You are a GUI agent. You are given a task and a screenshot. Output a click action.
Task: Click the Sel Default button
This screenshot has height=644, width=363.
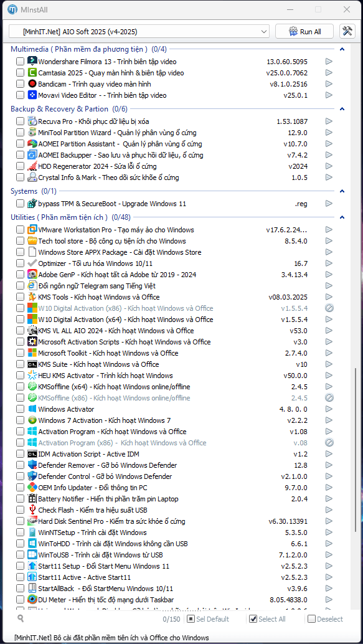click(x=208, y=619)
